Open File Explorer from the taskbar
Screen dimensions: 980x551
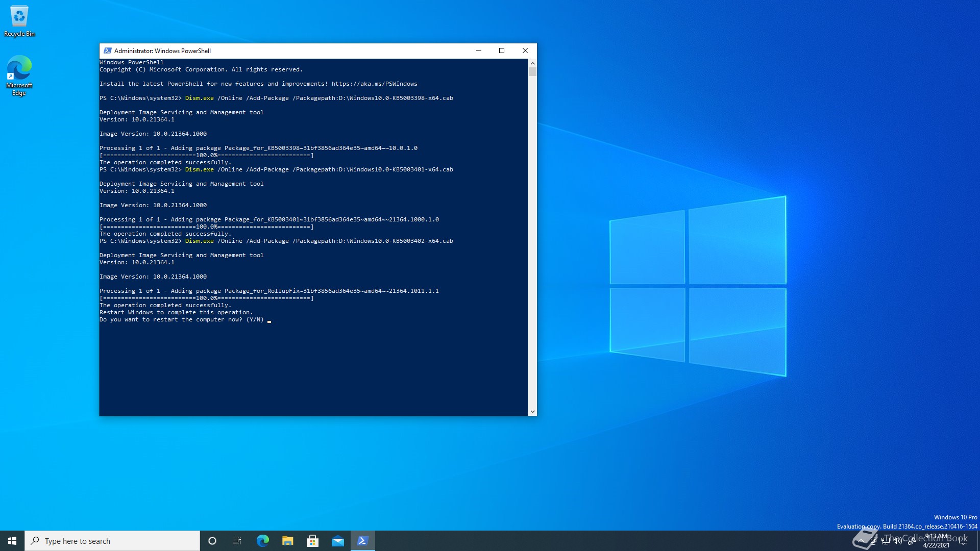point(288,541)
